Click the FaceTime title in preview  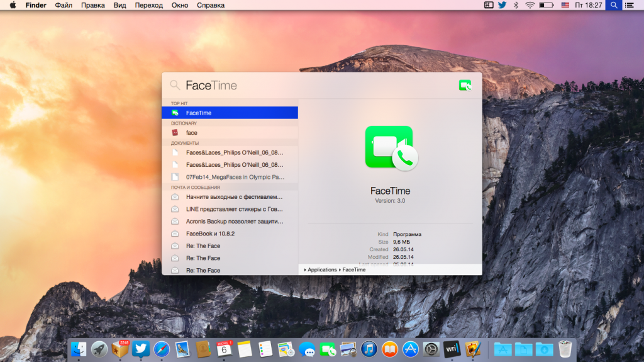390,191
